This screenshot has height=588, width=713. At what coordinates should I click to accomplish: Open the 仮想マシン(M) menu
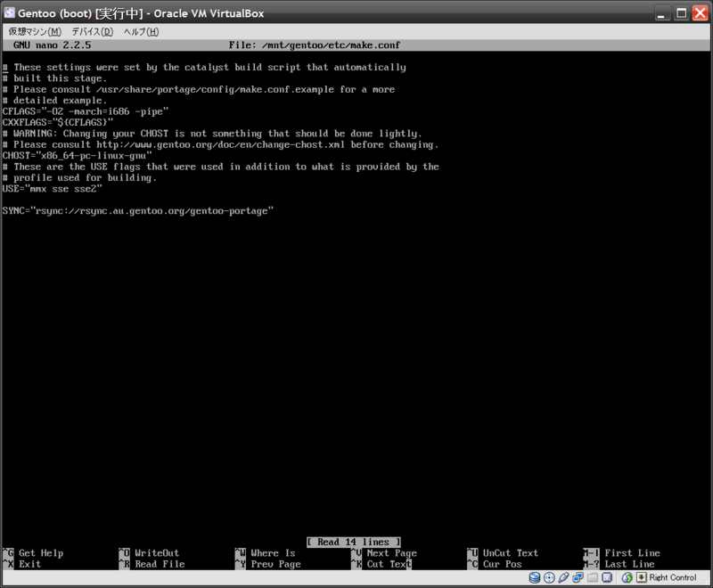[x=35, y=31]
